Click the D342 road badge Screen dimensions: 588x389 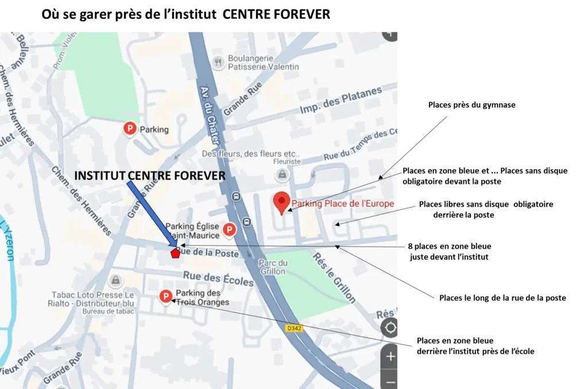[294, 328]
